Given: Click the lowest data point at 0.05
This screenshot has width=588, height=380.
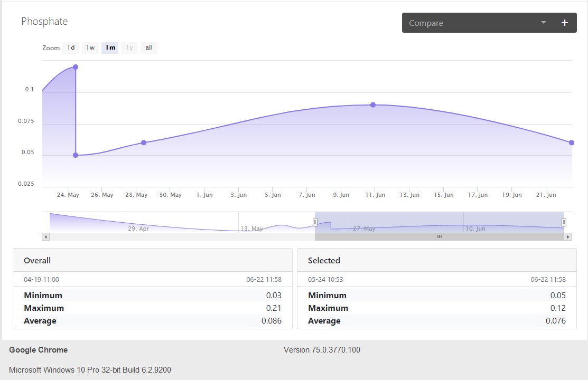Looking at the screenshot, I should (x=76, y=155).
